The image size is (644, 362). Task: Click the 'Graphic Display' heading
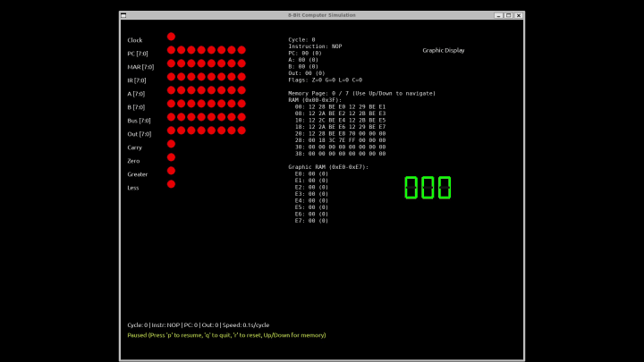444,50
